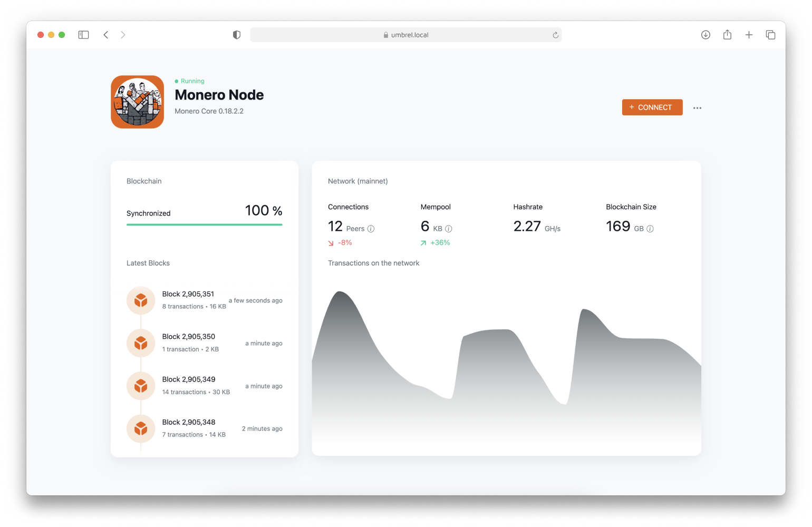The width and height of the screenshot is (812, 527).
Task: Click the '2 minutes ago' timestamp
Action: coord(262,429)
